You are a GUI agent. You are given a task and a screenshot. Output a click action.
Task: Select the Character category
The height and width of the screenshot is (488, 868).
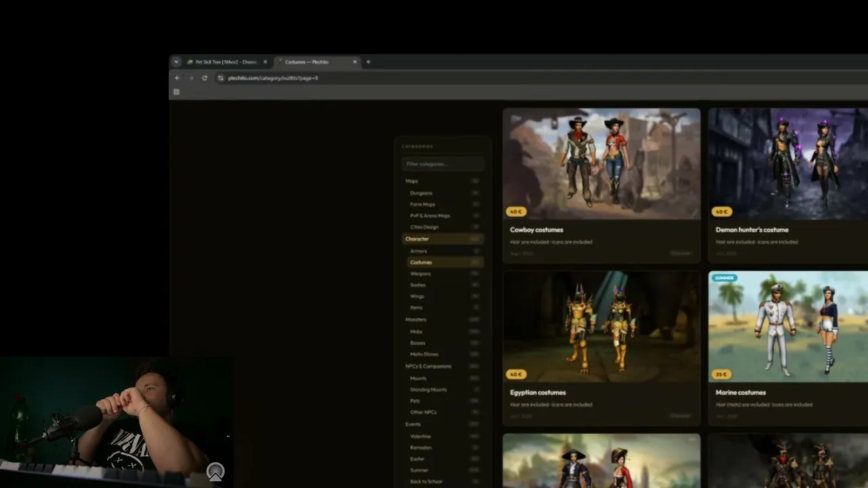[442, 239]
